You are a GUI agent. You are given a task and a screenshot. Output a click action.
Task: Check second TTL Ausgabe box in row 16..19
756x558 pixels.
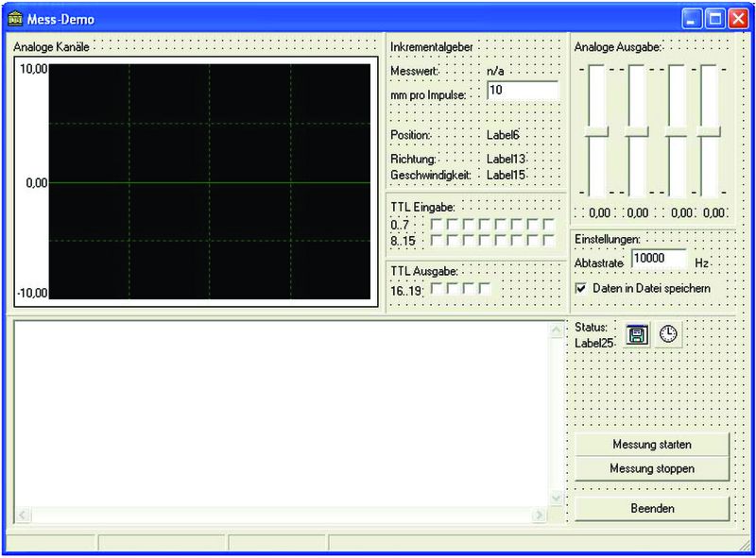(453, 289)
